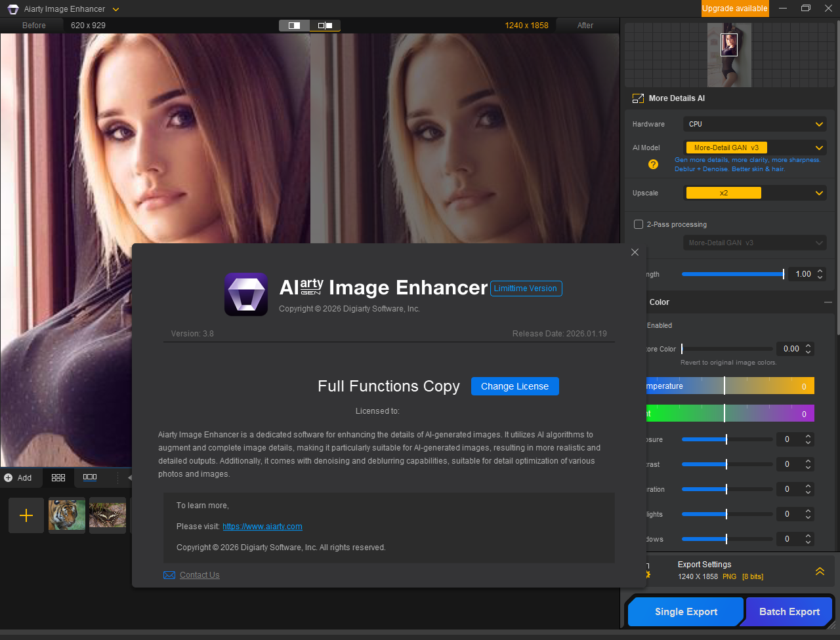840x640 pixels.
Task: Click the yellow plus add-image tile
Action: (26, 515)
